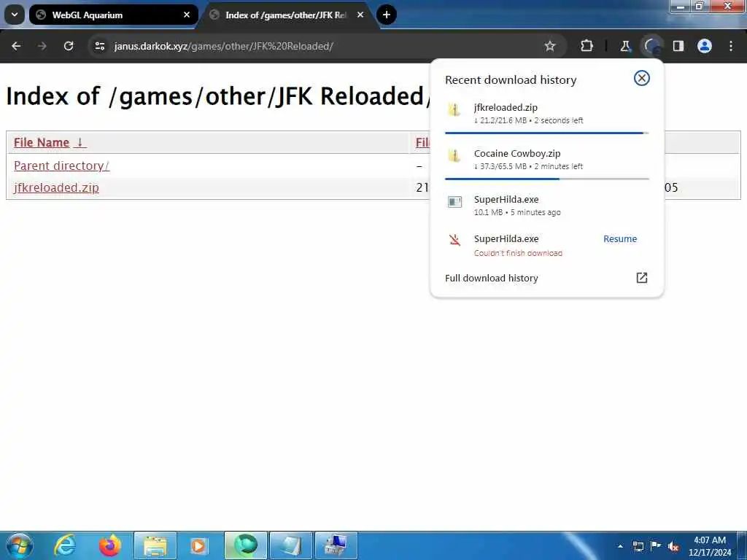This screenshot has width=747, height=560.
Task: Close the WebGL Aquarium tab
Action: coord(187,15)
